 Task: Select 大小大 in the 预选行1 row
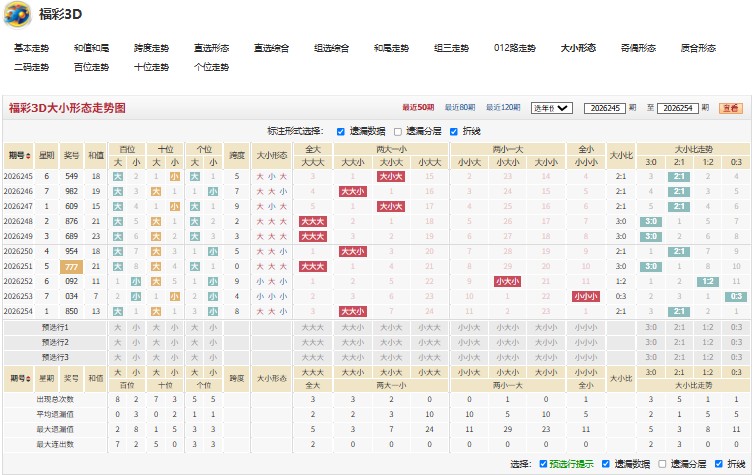[391, 328]
